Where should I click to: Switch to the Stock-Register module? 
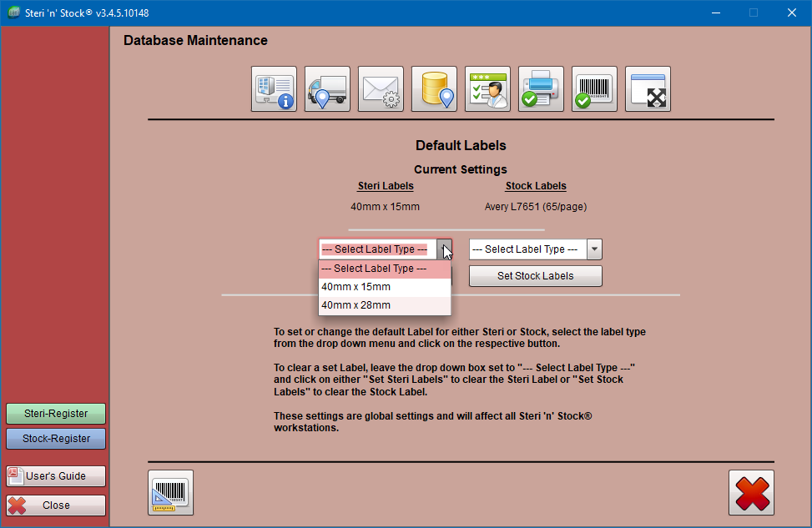tap(56, 439)
